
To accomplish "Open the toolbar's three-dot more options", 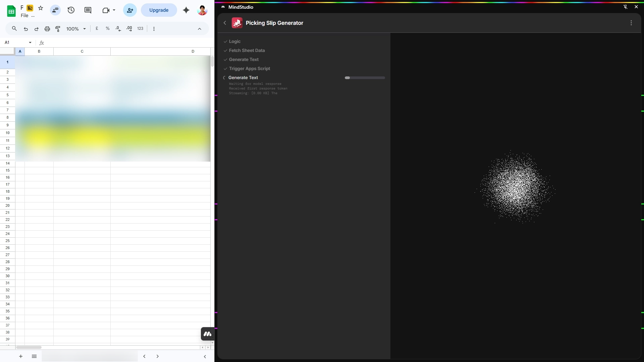I will pos(154,29).
